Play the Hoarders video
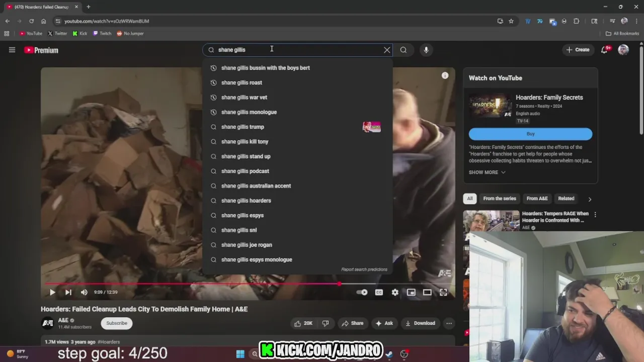Viewport: 644px width, 362px height. 52,292
